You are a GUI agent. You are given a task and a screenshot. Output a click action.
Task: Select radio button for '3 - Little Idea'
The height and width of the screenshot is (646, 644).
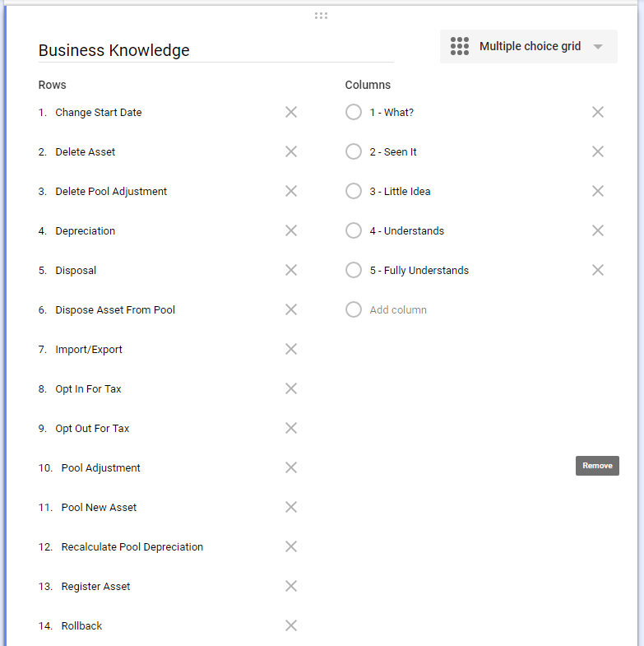[354, 191]
